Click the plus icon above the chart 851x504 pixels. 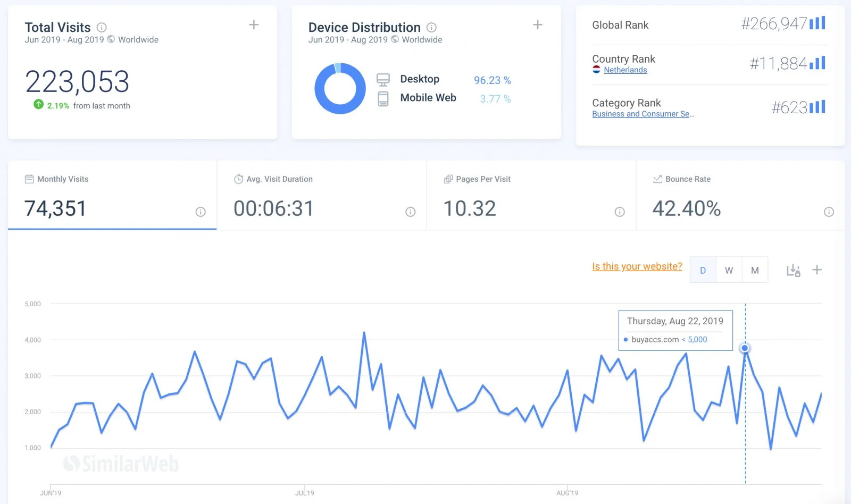coord(817,270)
